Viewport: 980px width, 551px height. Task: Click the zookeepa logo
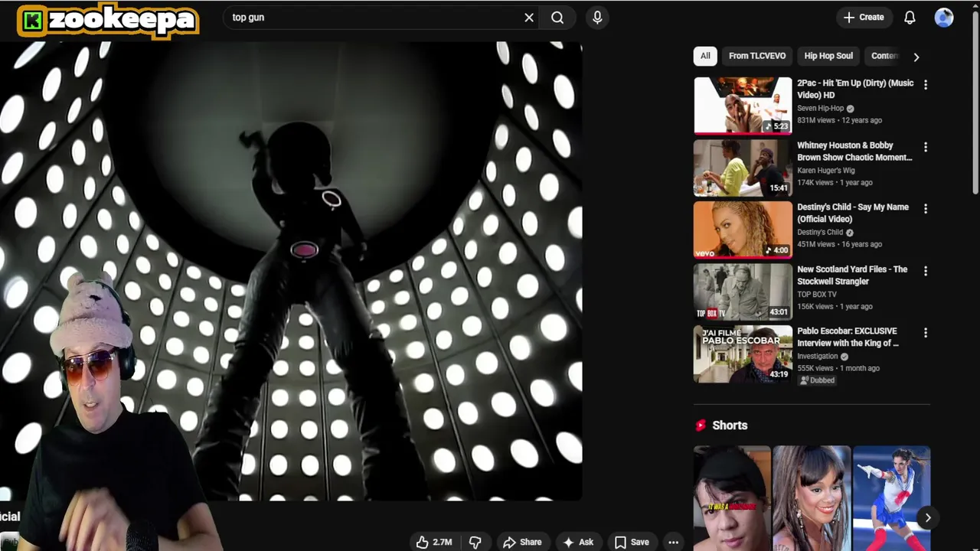(108, 20)
